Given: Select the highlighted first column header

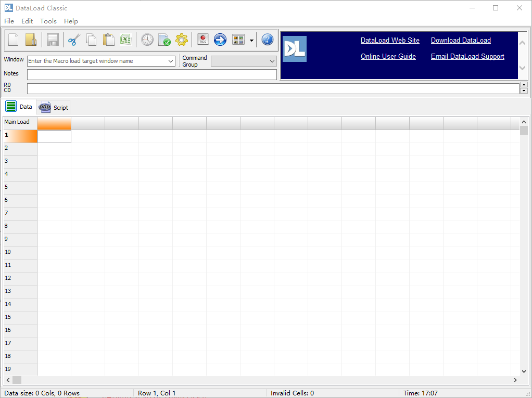Looking at the screenshot, I should point(54,123).
